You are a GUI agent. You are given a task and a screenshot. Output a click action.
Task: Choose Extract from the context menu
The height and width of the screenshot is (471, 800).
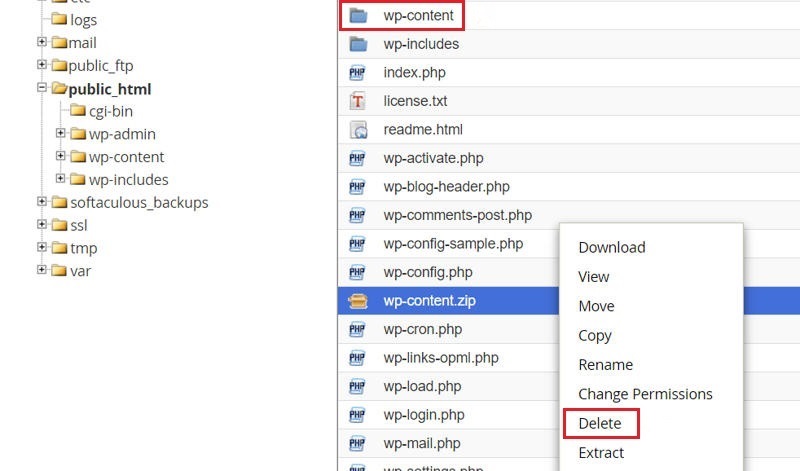point(601,453)
